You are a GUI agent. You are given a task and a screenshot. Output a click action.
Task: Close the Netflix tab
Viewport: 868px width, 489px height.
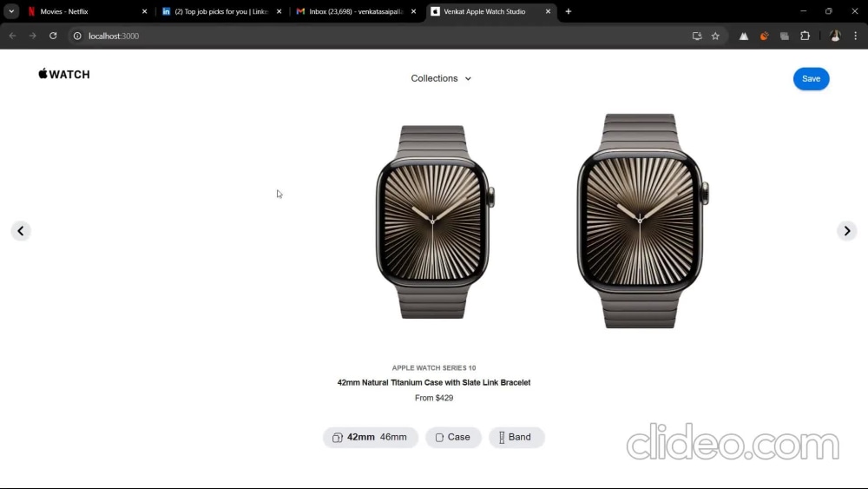144,11
